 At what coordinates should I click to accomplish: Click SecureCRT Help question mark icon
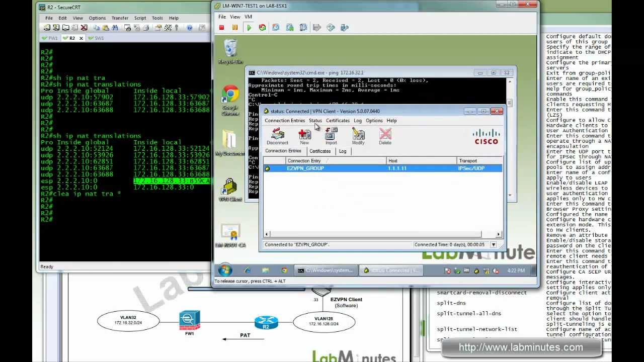point(189,28)
